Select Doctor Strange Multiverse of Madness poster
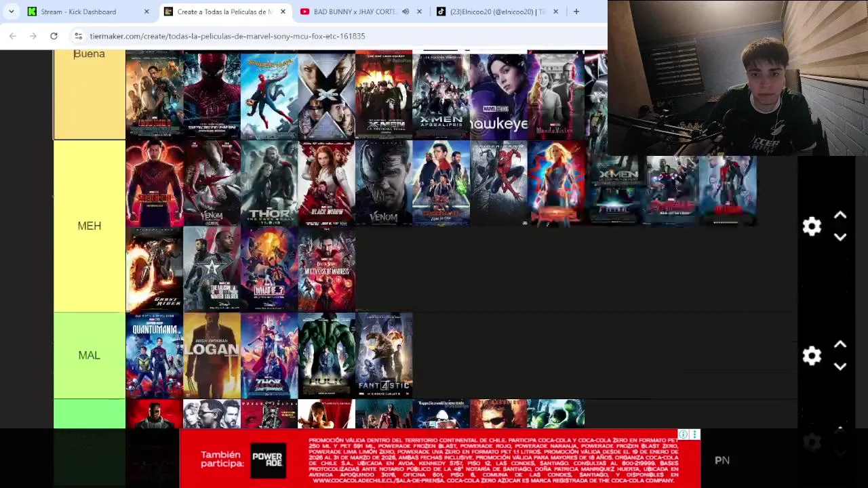 click(x=326, y=269)
